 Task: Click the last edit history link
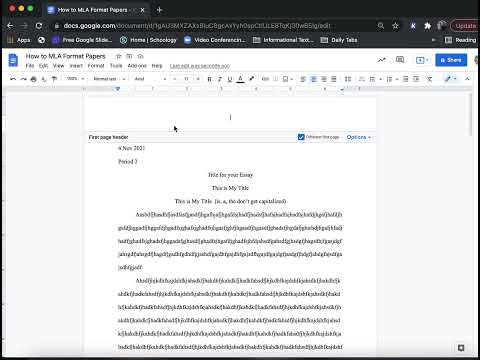(200, 66)
